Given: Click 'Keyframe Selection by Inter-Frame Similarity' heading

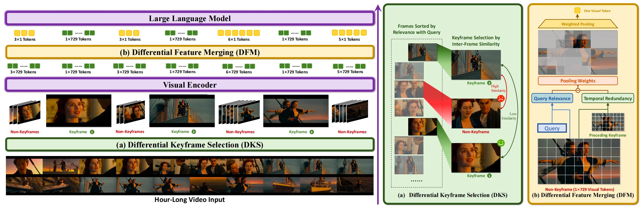Looking at the screenshot, I should click(476, 41).
